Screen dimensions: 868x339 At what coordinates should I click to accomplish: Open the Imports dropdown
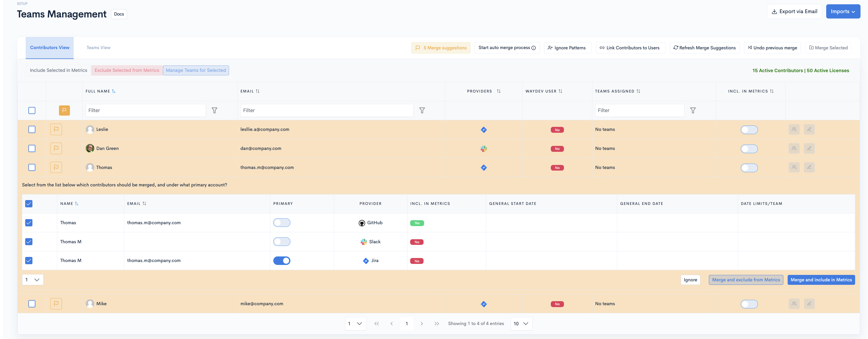tap(843, 12)
